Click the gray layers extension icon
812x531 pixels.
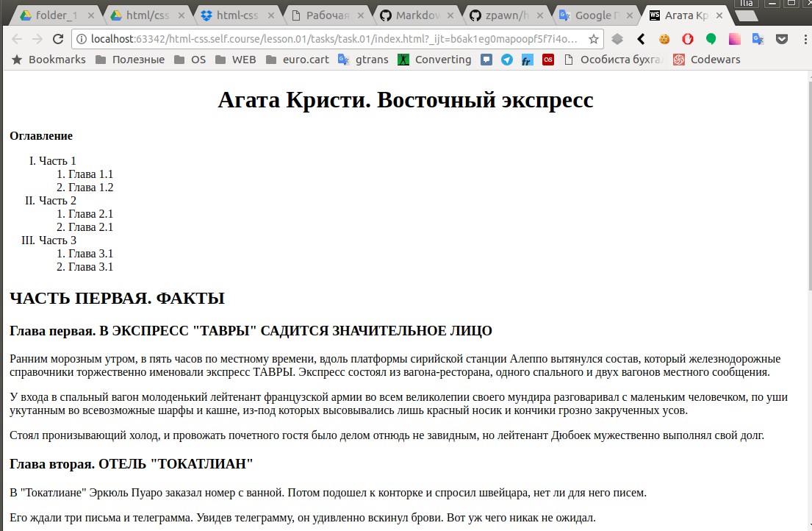click(x=619, y=39)
